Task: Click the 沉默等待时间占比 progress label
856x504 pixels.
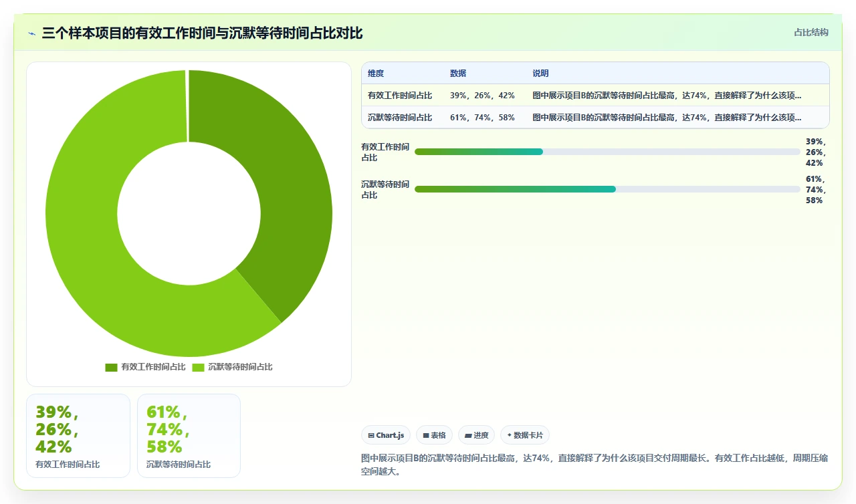Action: tap(385, 190)
